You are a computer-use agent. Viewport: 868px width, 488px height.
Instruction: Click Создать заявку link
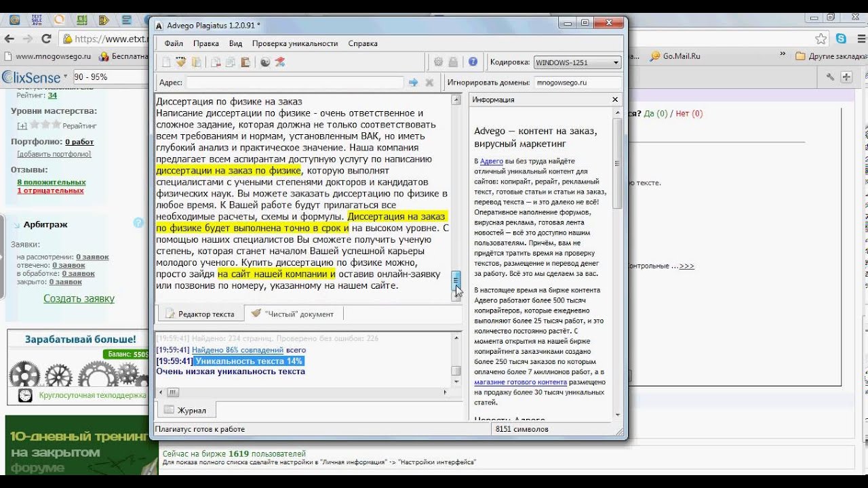coord(79,298)
